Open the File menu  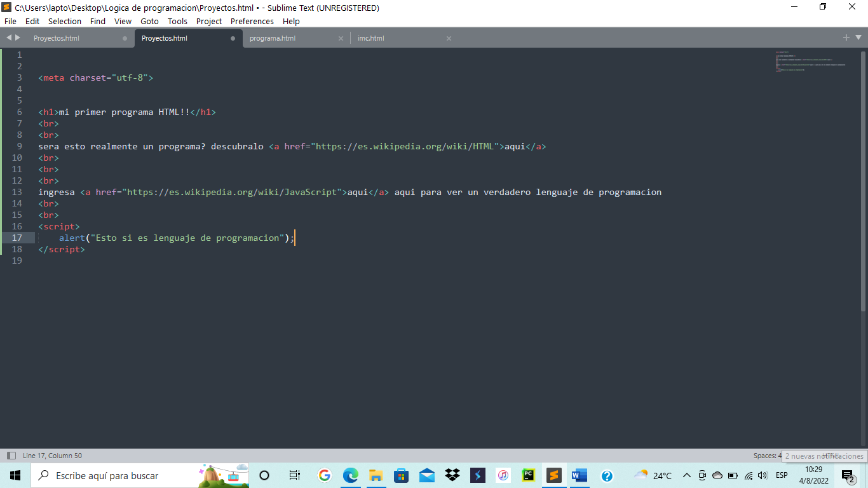[x=10, y=21]
